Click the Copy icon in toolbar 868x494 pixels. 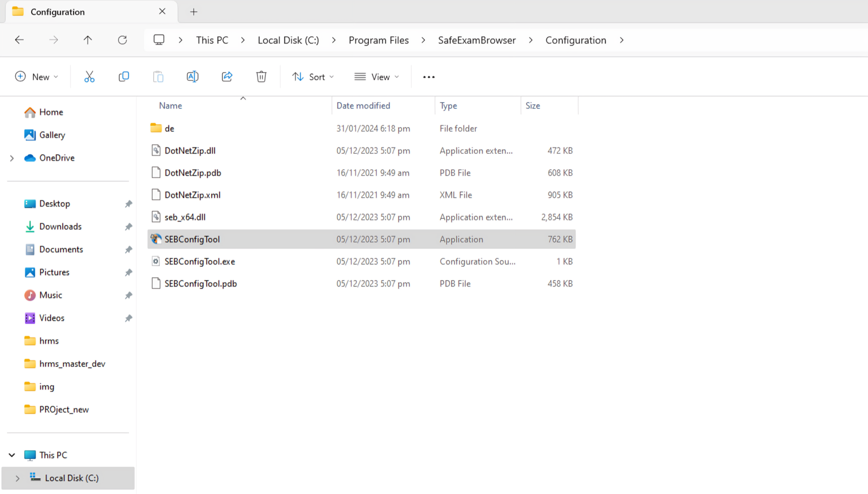(x=124, y=77)
